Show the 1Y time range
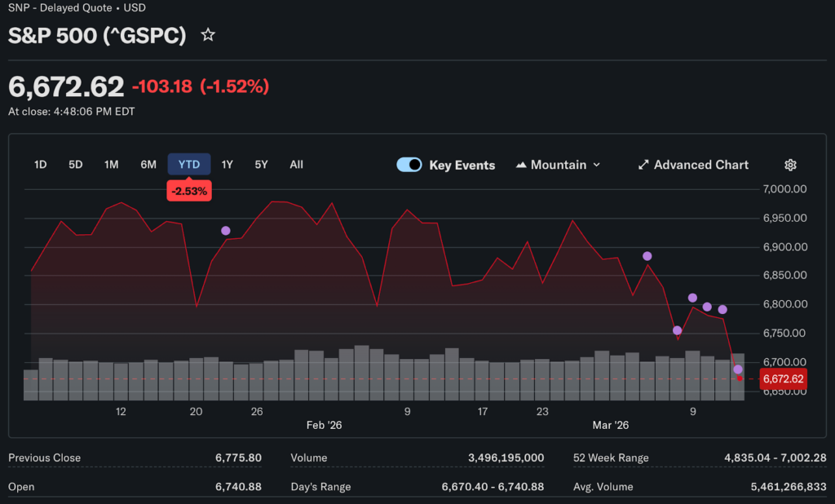Viewport: 835px width, 504px height. pyautogui.click(x=228, y=165)
